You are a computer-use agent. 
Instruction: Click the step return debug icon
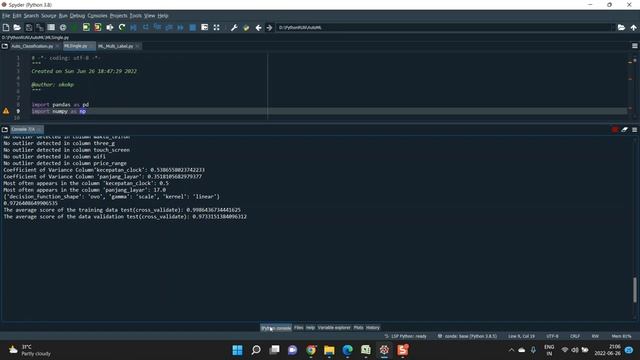click(169, 27)
